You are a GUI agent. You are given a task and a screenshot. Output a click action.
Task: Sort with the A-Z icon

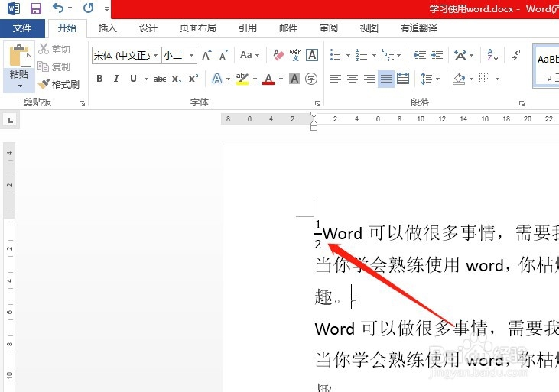492,55
